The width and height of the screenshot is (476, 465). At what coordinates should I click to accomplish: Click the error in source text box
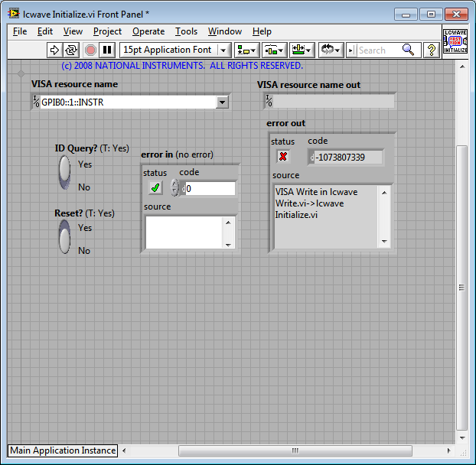tap(185, 232)
